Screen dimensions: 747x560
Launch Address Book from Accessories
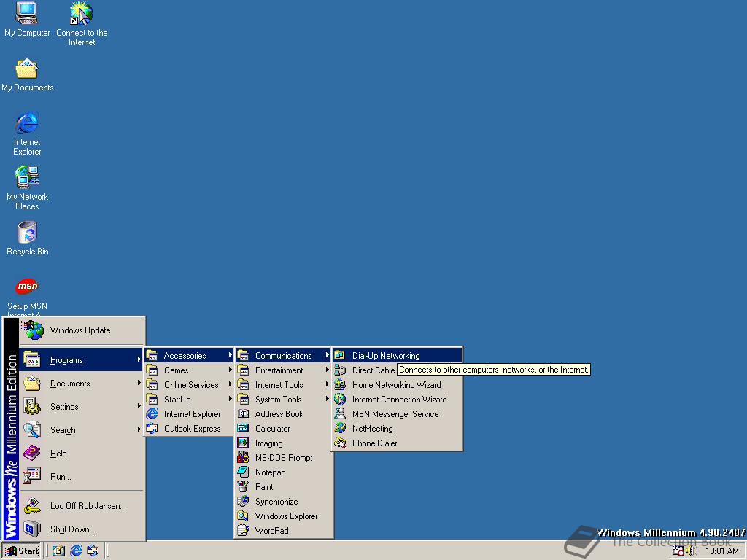(x=284, y=414)
